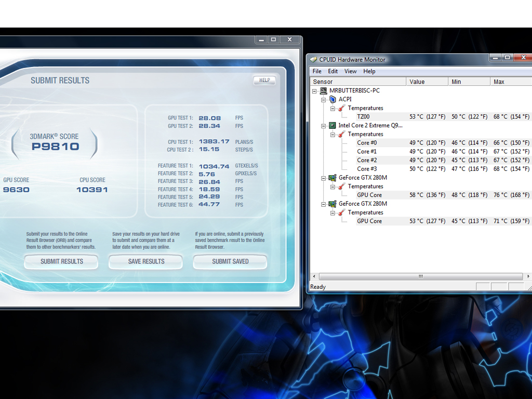Click the Intel Core 2 Extreme chip icon
Screen dimensions: 532x399
tap(332, 126)
